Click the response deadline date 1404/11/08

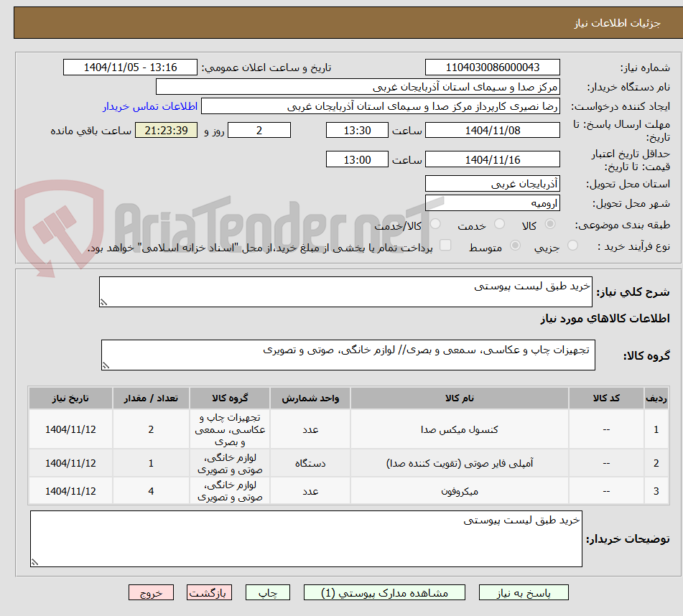[x=492, y=130]
